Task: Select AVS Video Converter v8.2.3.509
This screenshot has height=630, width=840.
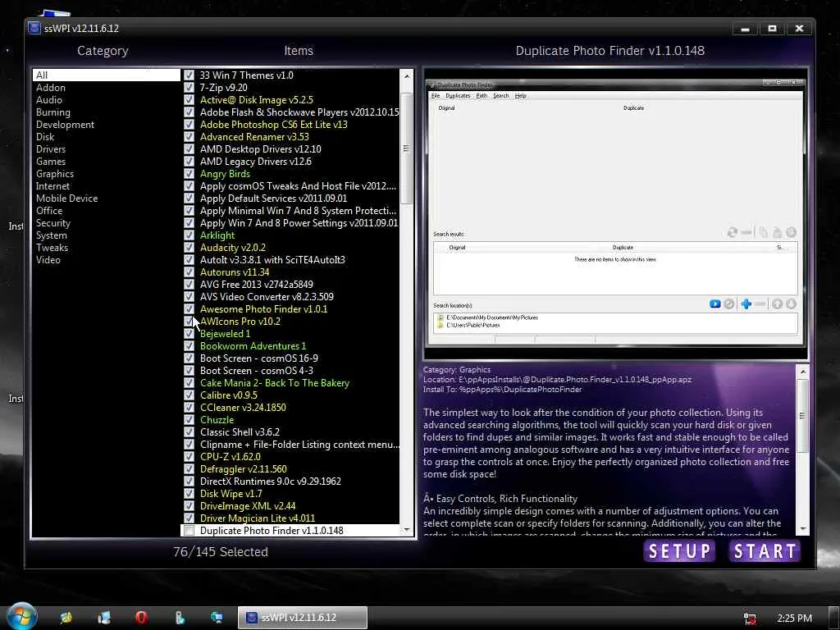Action: click(267, 297)
